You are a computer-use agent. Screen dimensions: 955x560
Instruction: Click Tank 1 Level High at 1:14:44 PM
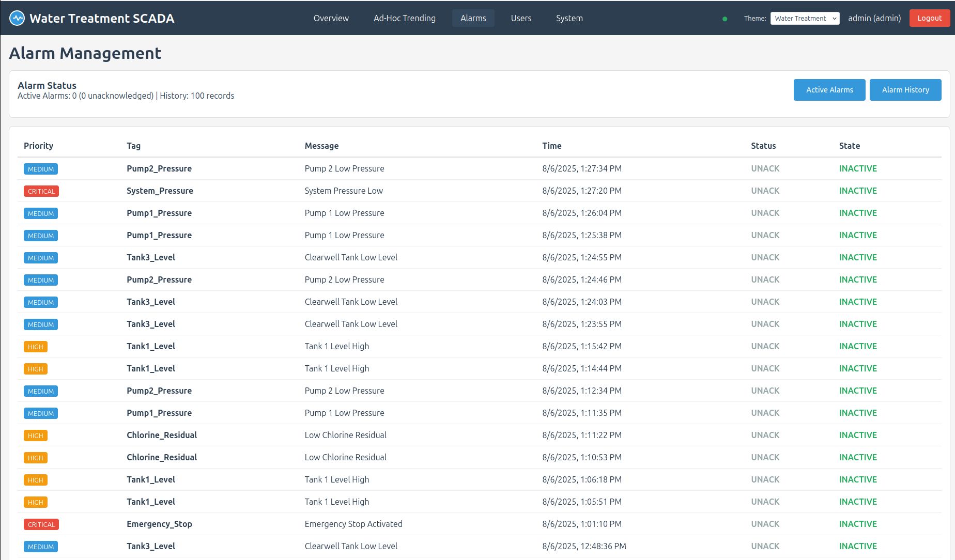(x=337, y=368)
